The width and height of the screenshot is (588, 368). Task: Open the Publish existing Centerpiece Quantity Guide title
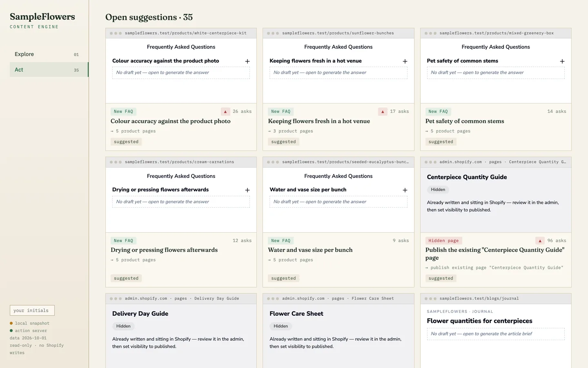pos(495,254)
